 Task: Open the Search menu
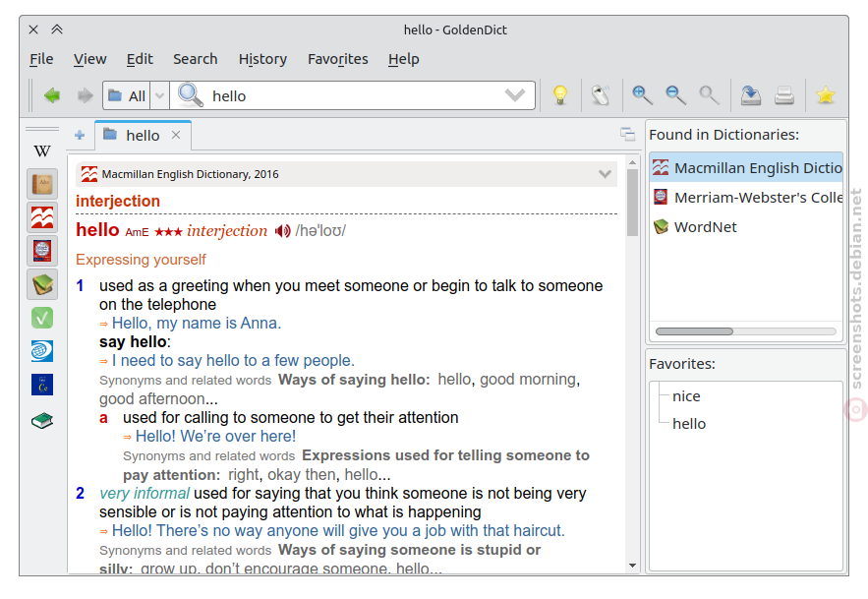(195, 59)
